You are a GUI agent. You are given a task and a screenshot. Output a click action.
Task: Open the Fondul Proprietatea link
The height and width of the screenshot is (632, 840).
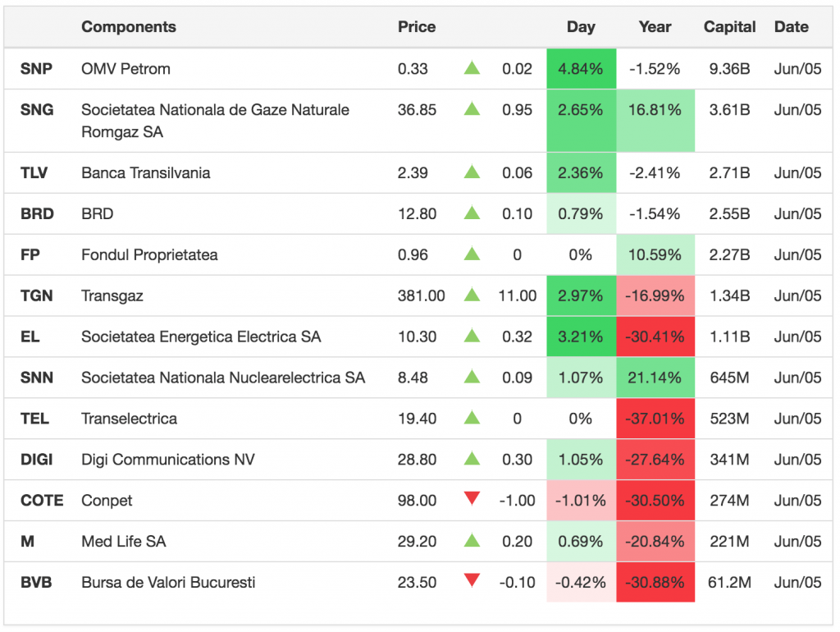(x=149, y=254)
